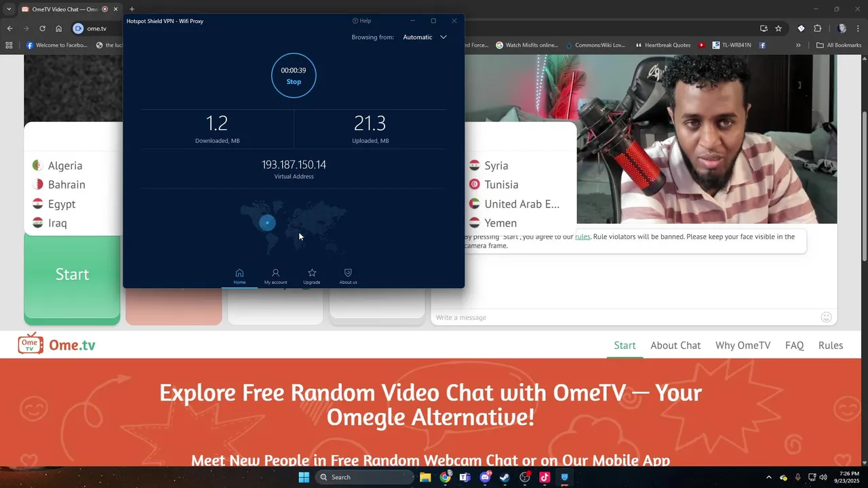This screenshot has height=488, width=868.
Task: Open Help in Hotspot Shield window
Action: tap(361, 21)
